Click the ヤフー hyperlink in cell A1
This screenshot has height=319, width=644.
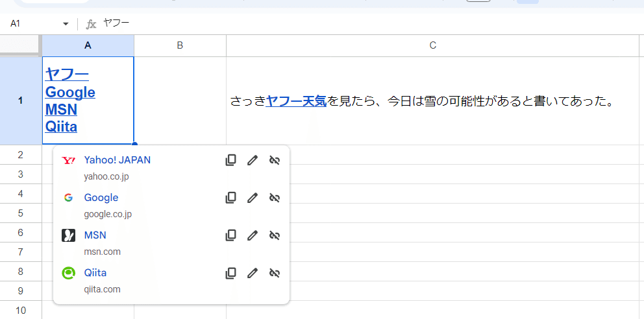click(x=67, y=75)
